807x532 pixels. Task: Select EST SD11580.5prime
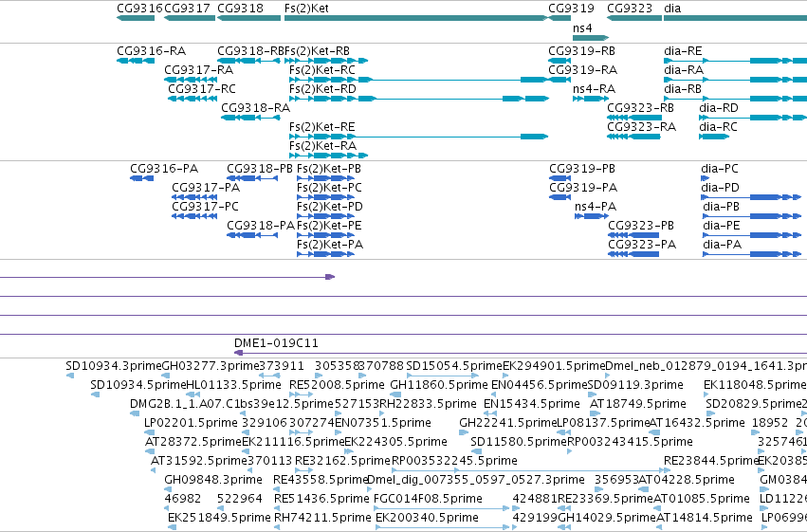(x=477, y=451)
